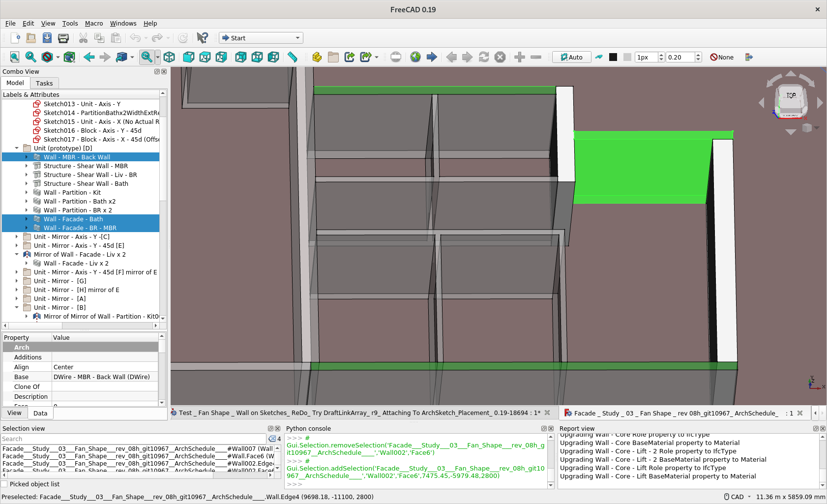The height and width of the screenshot is (504, 827).
Task: Go back with the teal left arrow
Action: [x=89, y=57]
